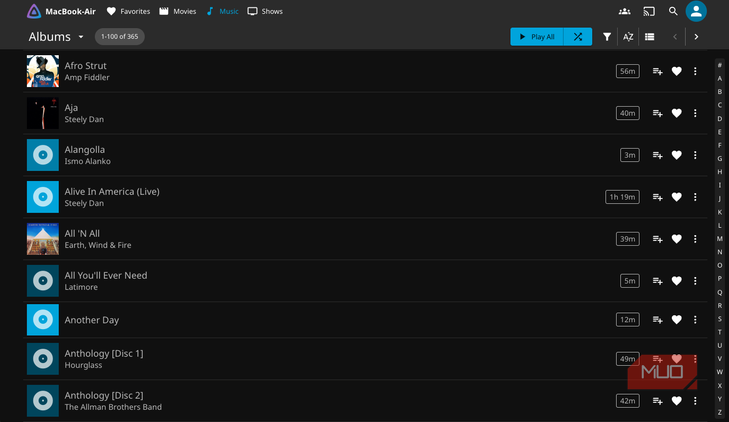Open the Favorites tab
Image resolution: width=729 pixels, height=422 pixels.
[x=128, y=11]
